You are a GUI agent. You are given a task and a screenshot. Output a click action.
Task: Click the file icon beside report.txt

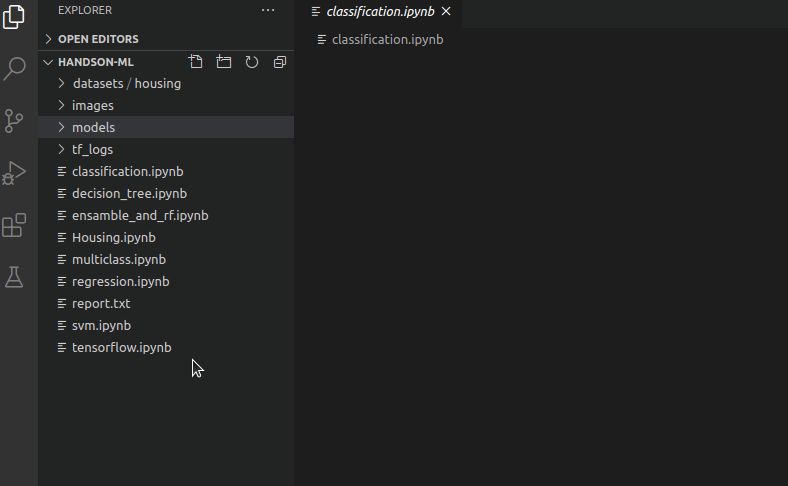[x=62, y=304]
